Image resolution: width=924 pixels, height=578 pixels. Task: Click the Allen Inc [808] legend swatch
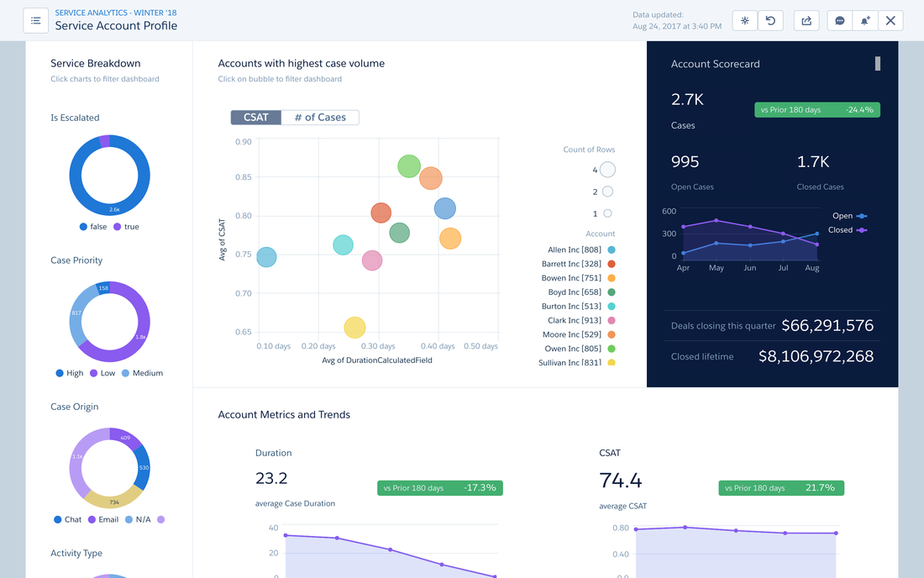(x=611, y=250)
